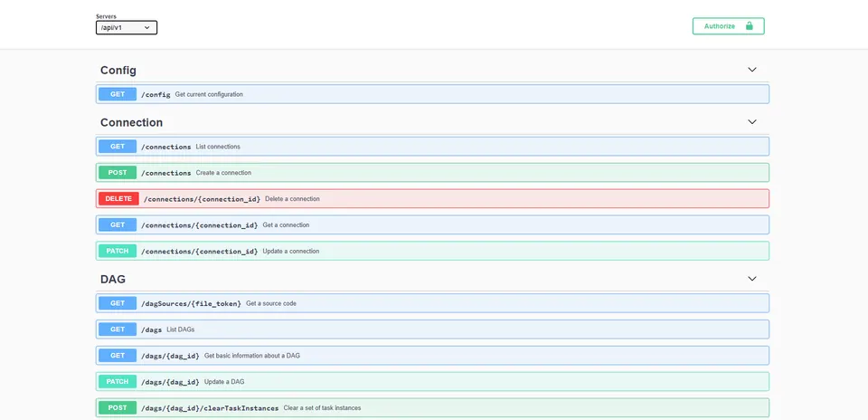Collapse the DAG section chevron
The width and height of the screenshot is (868, 420).
tap(751, 279)
